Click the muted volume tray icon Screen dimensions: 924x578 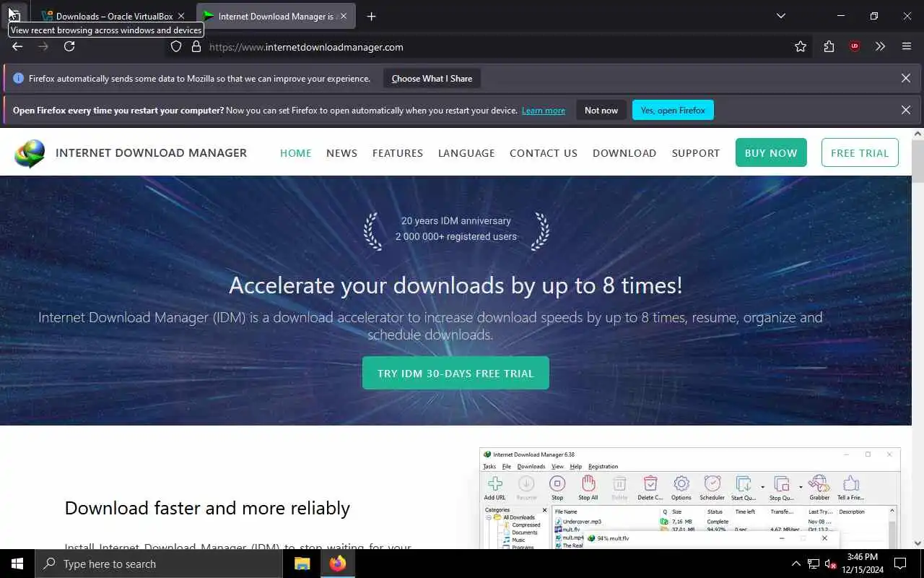click(x=830, y=564)
